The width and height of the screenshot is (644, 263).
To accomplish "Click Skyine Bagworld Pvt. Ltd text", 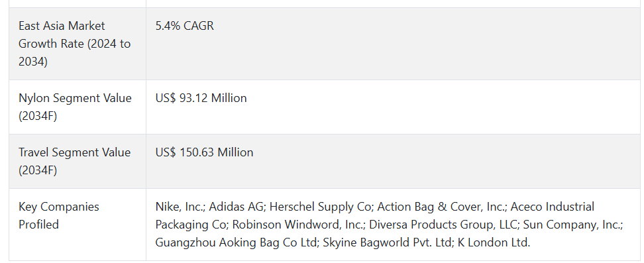I will [387, 242].
